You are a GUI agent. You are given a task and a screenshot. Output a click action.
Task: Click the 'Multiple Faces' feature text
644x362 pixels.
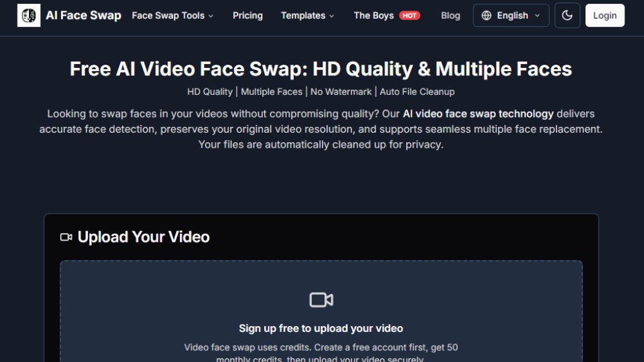coord(272,92)
